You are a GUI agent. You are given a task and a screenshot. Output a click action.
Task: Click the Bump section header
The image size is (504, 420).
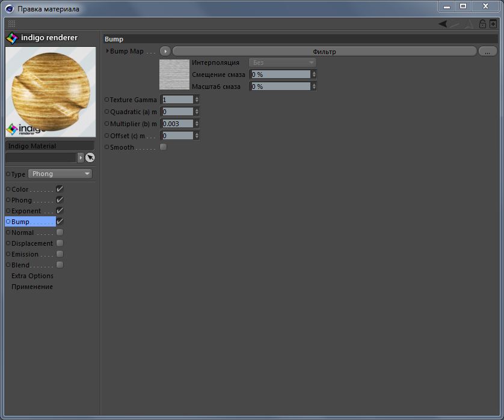click(301, 39)
